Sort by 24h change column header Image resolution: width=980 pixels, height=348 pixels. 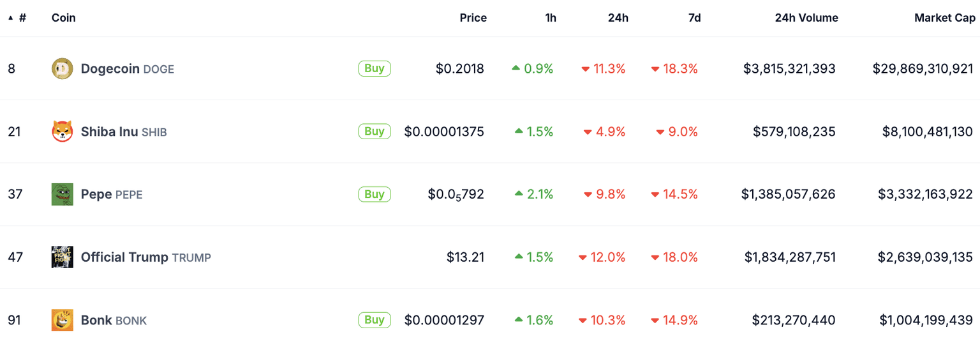[618, 18]
